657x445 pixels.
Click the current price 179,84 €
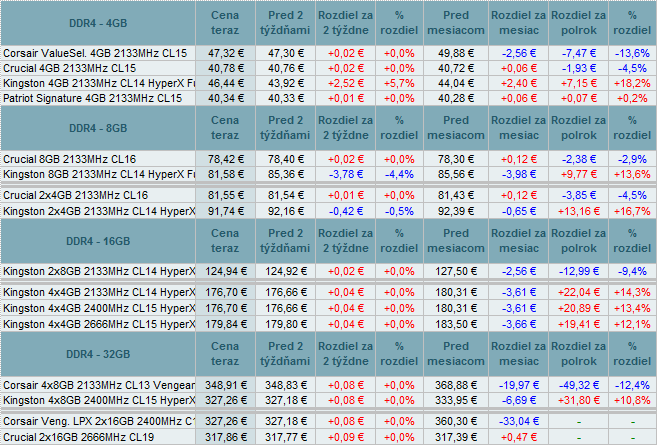(226, 324)
